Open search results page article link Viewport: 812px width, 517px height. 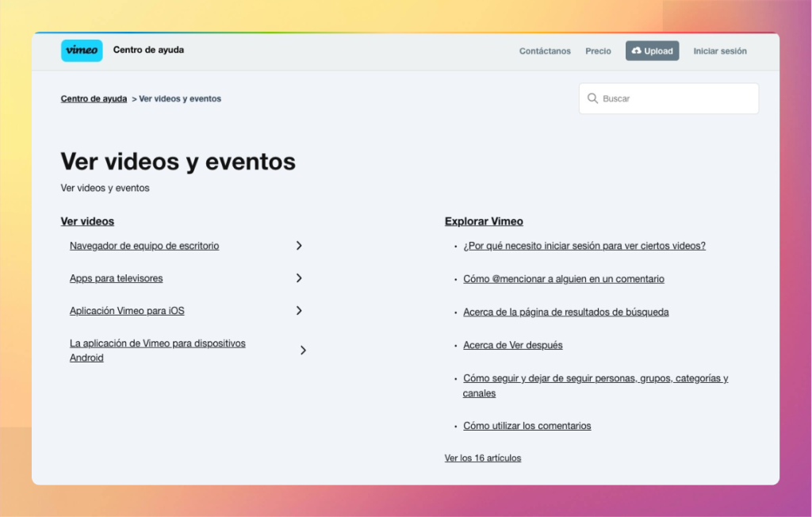565,312
